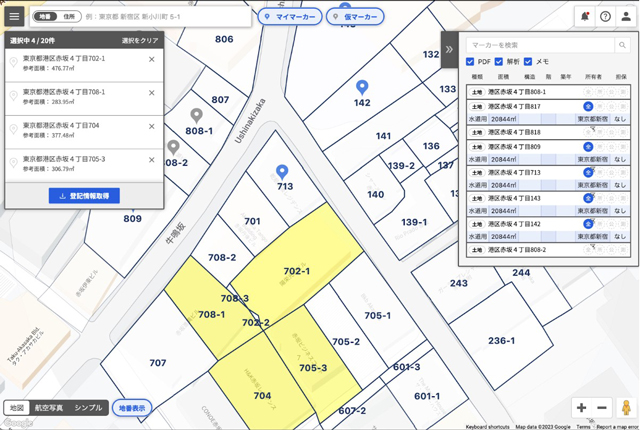
Task: Click 選択をクリア link
Action: pyautogui.click(x=140, y=40)
